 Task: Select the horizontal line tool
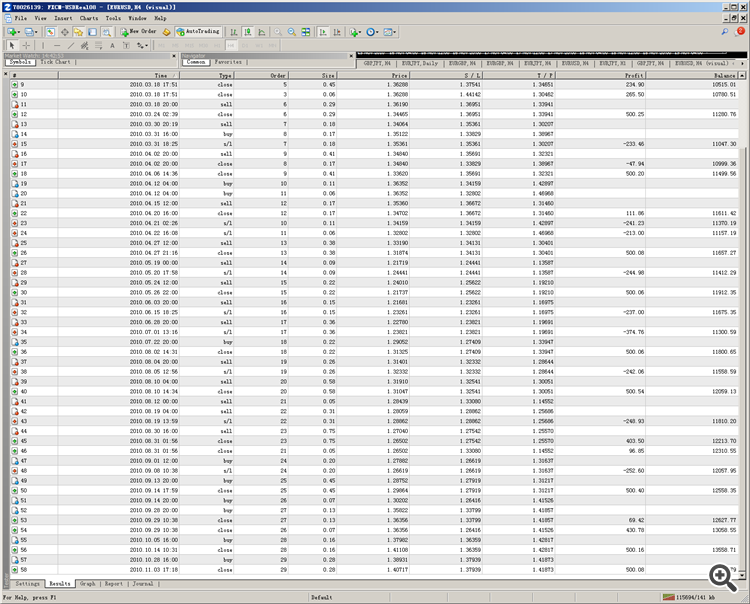point(57,45)
